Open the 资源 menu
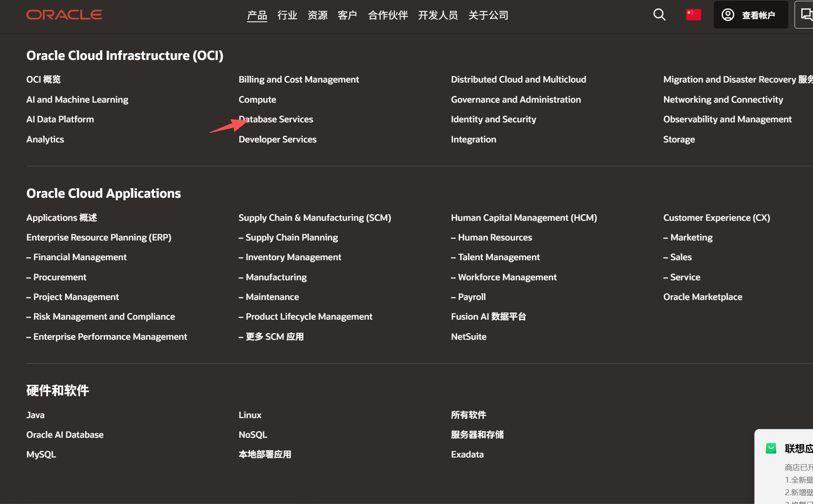The width and height of the screenshot is (813, 504). (x=317, y=15)
